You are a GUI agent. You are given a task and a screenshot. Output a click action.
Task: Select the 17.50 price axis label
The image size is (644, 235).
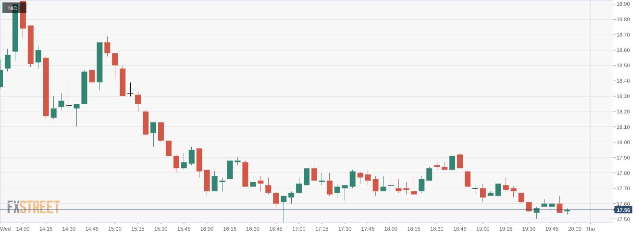623,219
